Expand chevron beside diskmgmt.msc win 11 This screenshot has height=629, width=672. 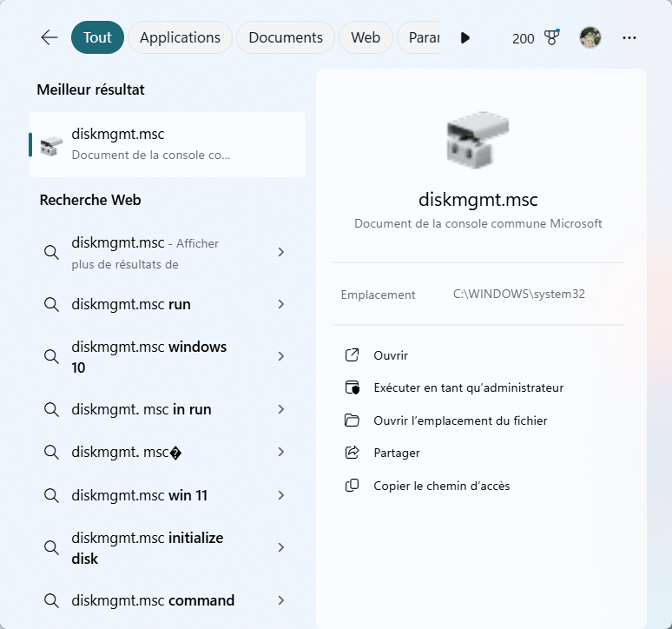pyautogui.click(x=281, y=496)
